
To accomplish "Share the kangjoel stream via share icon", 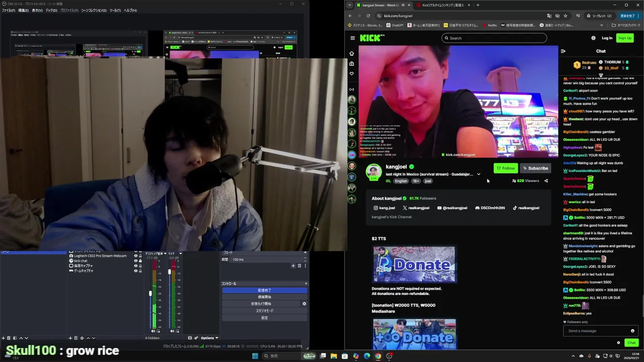I will click(546, 181).
